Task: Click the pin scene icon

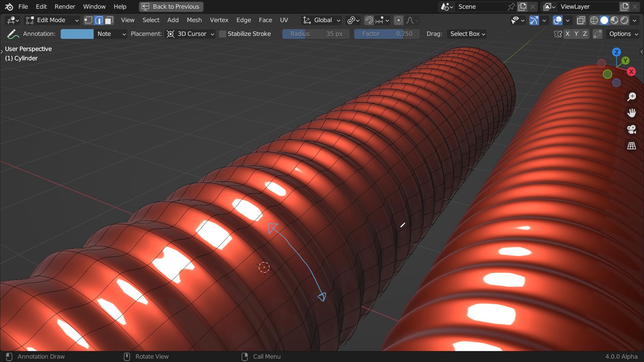Action: coord(511,7)
